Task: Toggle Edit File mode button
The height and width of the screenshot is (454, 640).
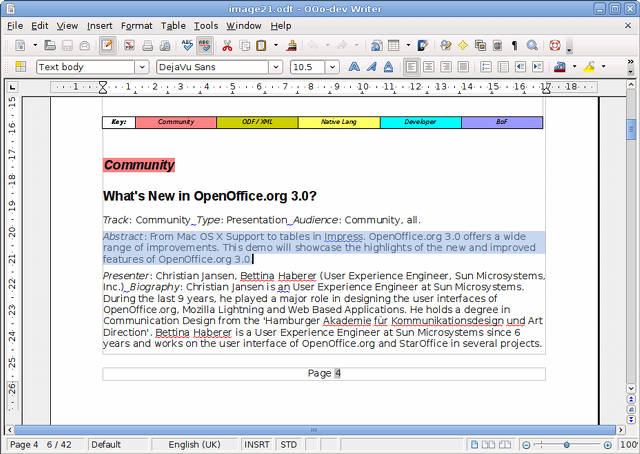Action: pos(106,46)
